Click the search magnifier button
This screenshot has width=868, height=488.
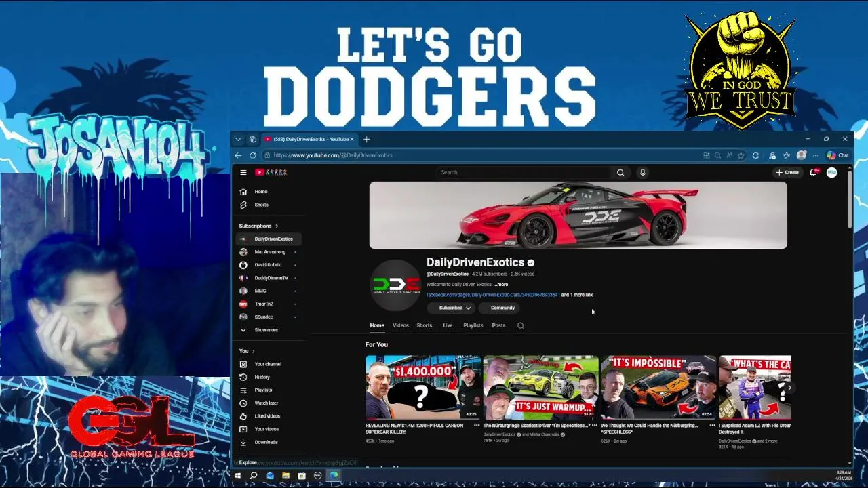tap(620, 172)
